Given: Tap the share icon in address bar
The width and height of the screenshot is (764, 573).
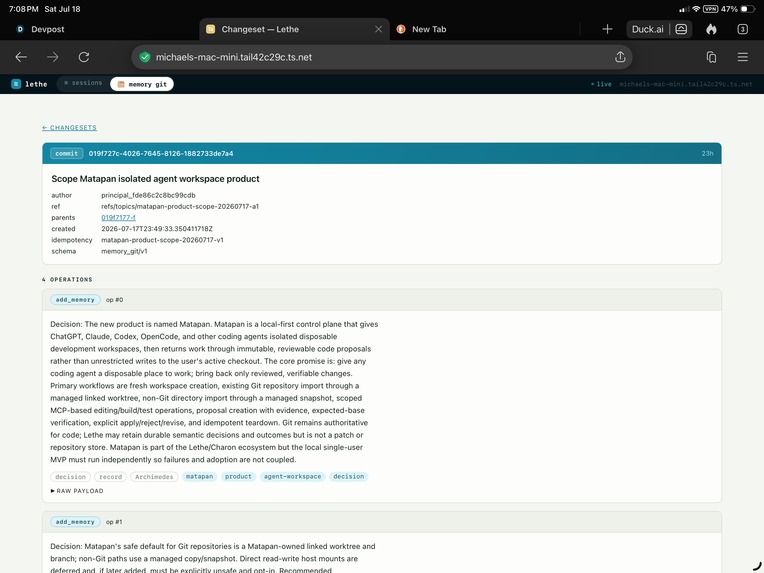Looking at the screenshot, I should [620, 57].
